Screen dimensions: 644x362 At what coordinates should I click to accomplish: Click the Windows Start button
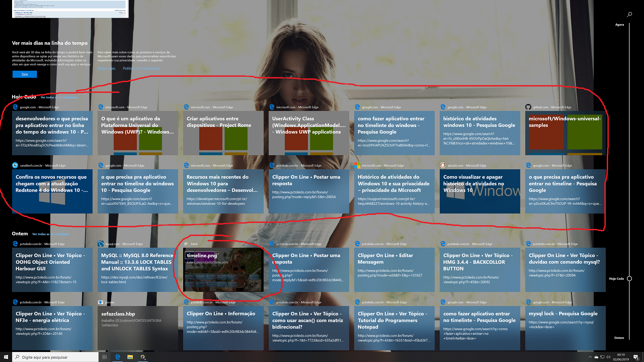[6, 357]
